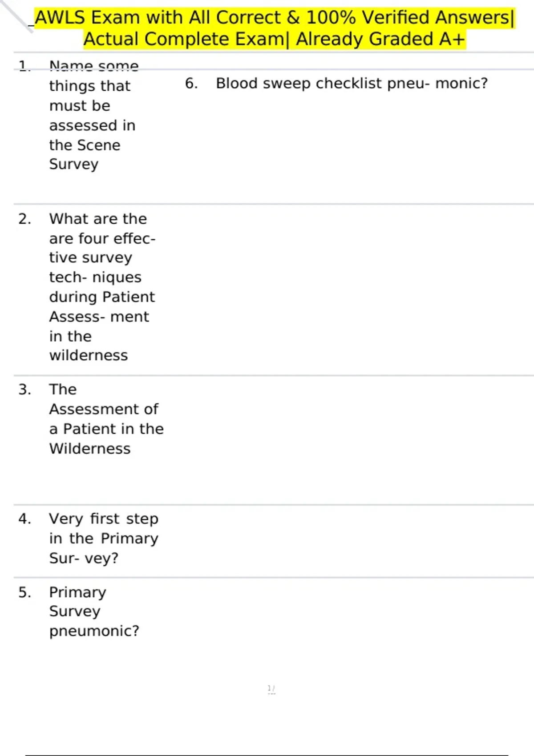The height and width of the screenshot is (756, 534).
Task: Click question 3 Assessment of a Patient
Action: [x=106, y=419]
